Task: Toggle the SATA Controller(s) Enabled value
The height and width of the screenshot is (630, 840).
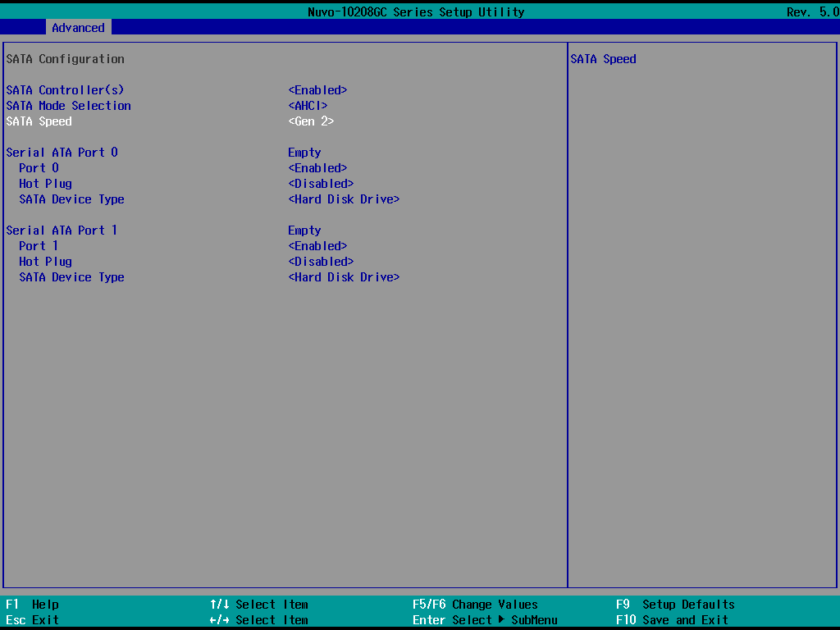Action: point(317,90)
